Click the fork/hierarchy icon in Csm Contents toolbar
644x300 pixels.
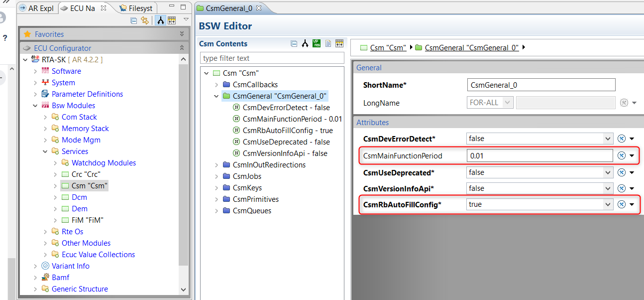(x=305, y=43)
